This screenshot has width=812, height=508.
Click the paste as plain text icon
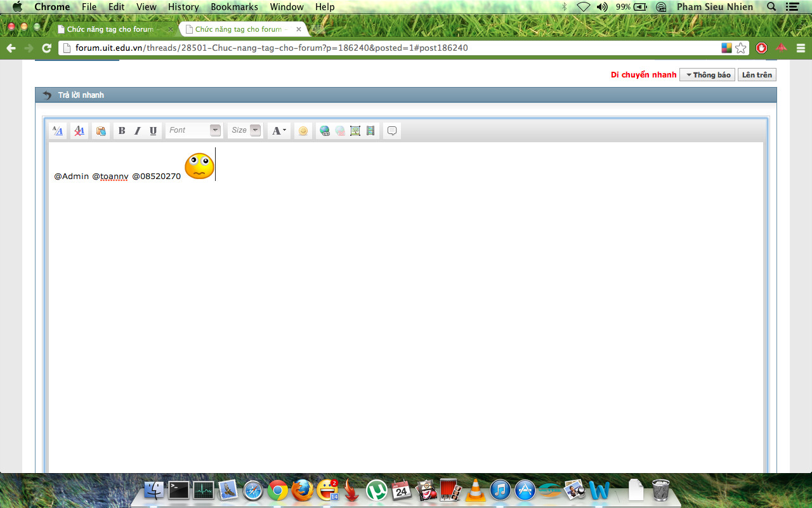pos(101,131)
